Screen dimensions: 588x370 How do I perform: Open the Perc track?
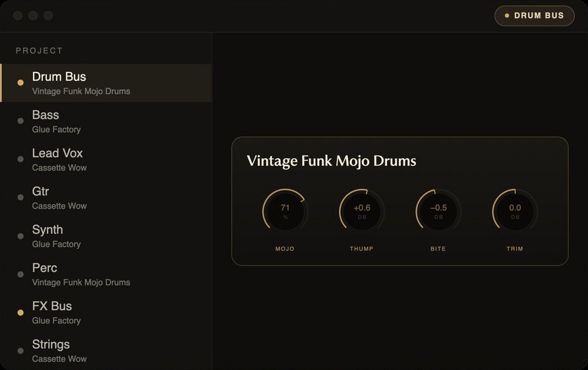tap(106, 274)
